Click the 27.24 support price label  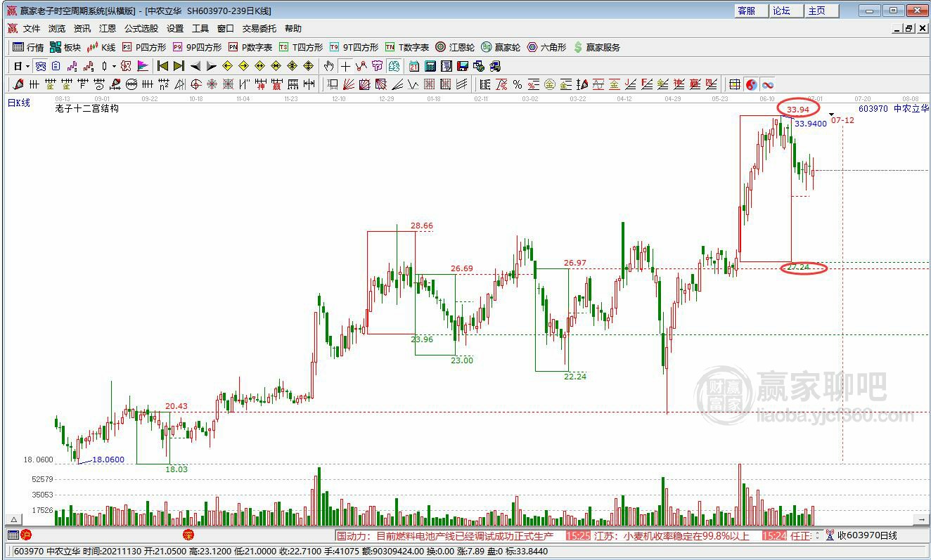click(798, 268)
